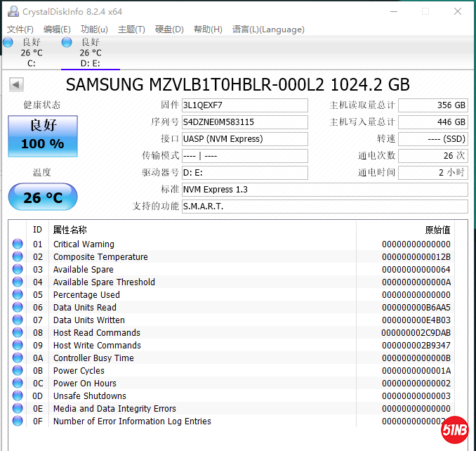Viewport: 476px width, 451px height.
Task: Open the 语言(L)(Language) menu
Action: click(x=268, y=30)
